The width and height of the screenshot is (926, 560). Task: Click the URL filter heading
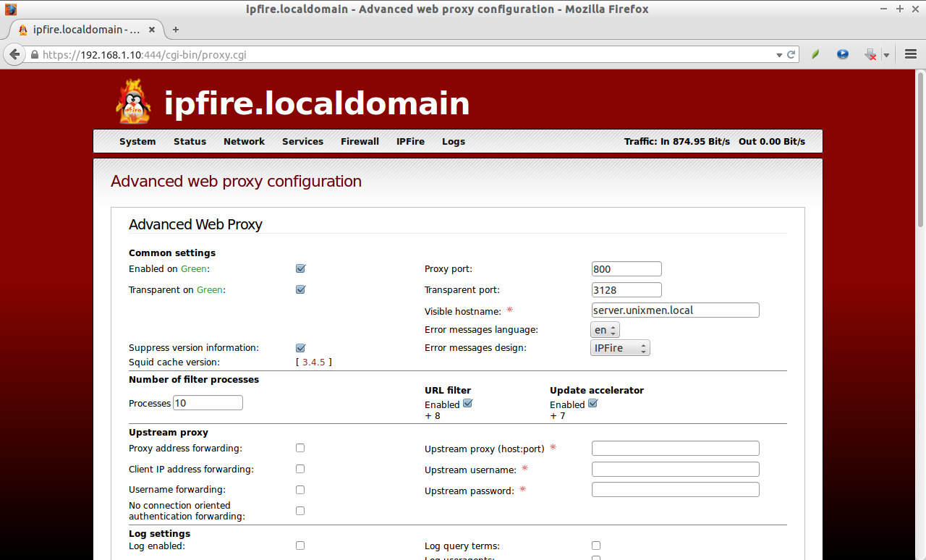[x=448, y=391]
